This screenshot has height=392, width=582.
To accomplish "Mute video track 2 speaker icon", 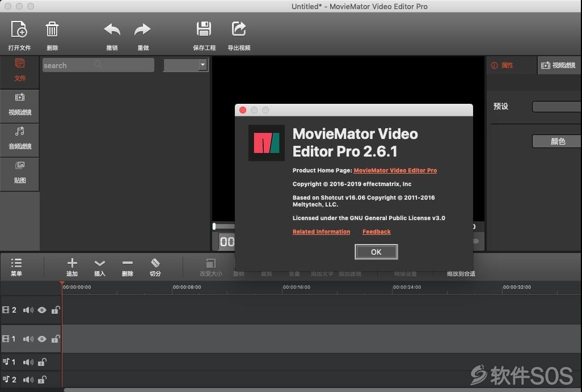I will click(x=28, y=310).
